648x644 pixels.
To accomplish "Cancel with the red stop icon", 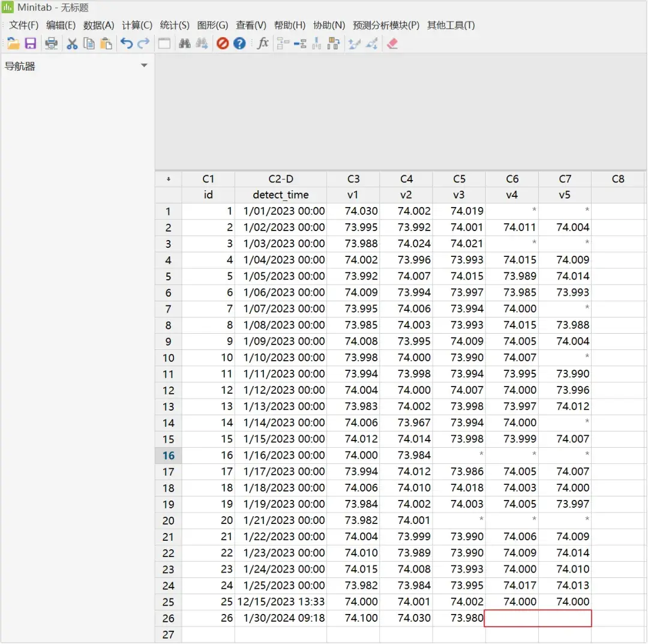I will tap(223, 43).
